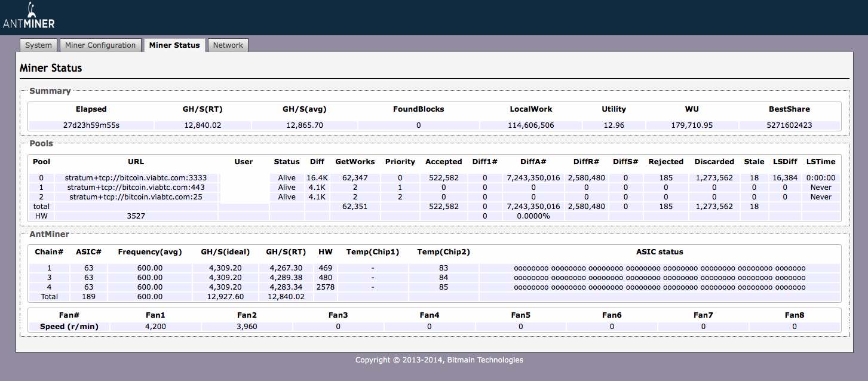
Task: Click pool URL ending in viabtc.com:443
Action: coord(137,188)
